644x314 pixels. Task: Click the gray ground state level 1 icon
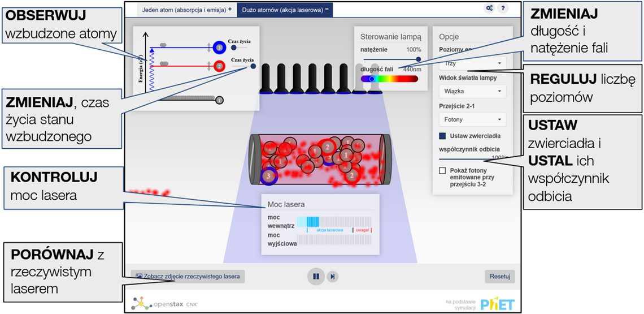219,100
